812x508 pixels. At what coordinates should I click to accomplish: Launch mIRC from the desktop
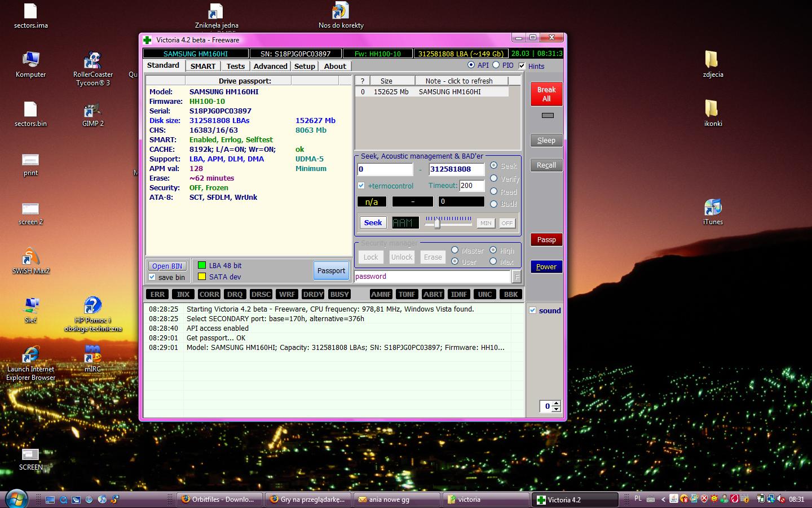pyautogui.click(x=93, y=359)
